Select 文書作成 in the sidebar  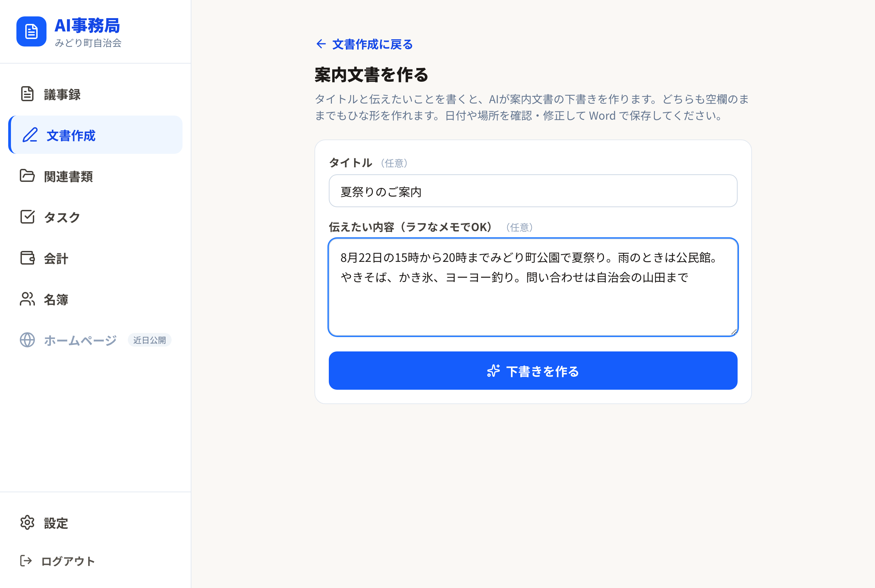95,135
